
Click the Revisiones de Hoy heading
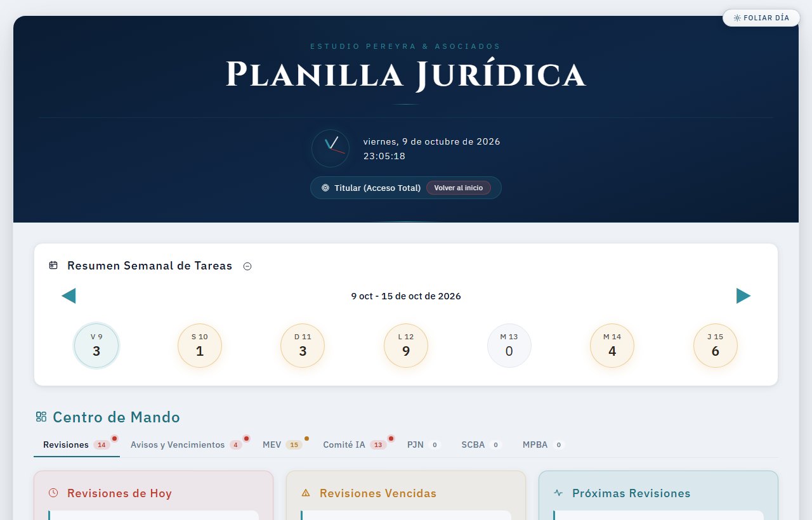point(119,493)
